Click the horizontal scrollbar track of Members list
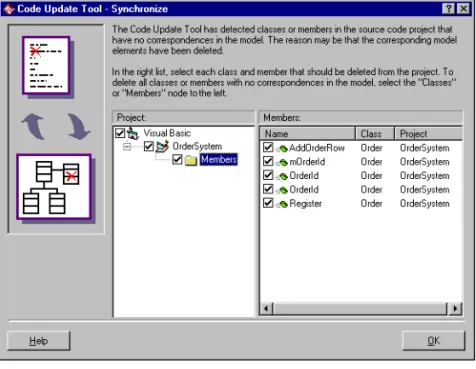The width and height of the screenshot is (476, 369). 361,308
